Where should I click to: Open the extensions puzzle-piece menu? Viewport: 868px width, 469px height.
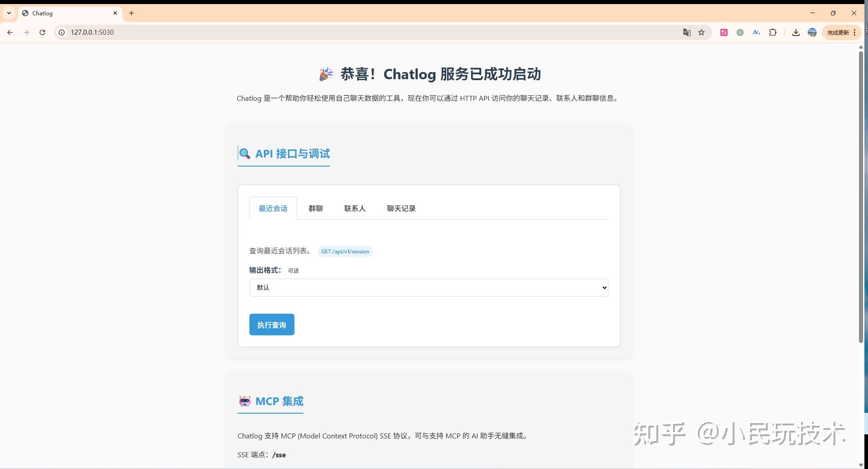(x=773, y=32)
